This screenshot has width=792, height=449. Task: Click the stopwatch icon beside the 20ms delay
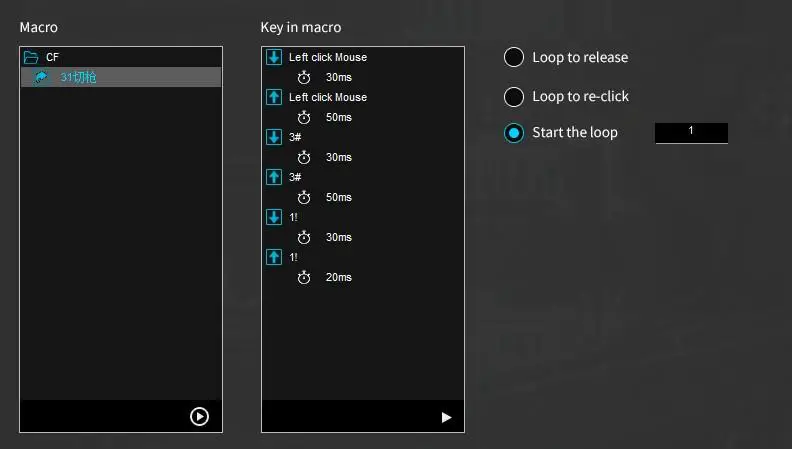pyautogui.click(x=304, y=277)
